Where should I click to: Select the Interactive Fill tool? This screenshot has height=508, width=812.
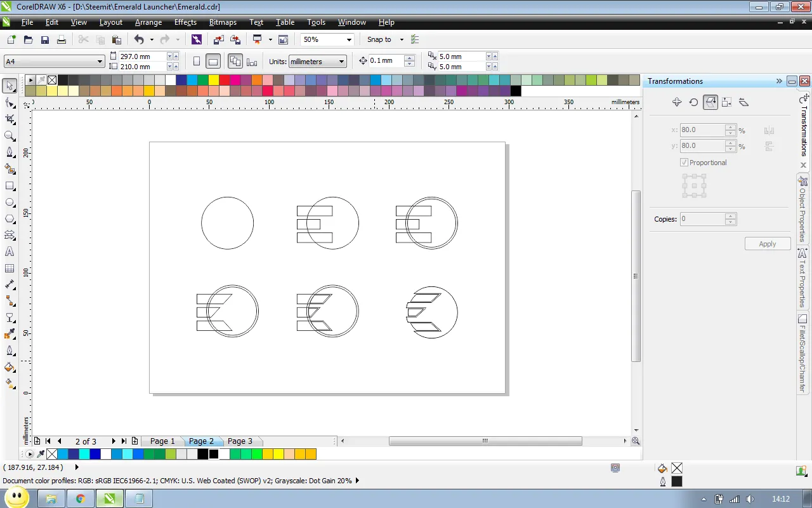pos(10,384)
